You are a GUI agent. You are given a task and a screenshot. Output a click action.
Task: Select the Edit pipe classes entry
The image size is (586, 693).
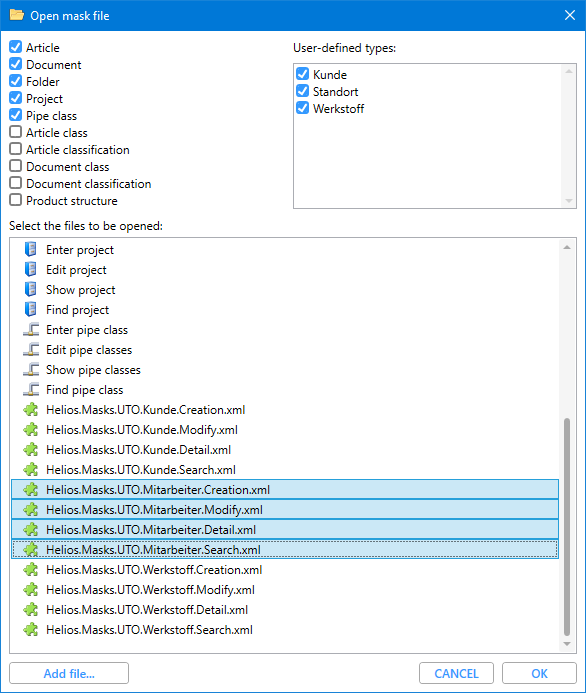[285, 350]
